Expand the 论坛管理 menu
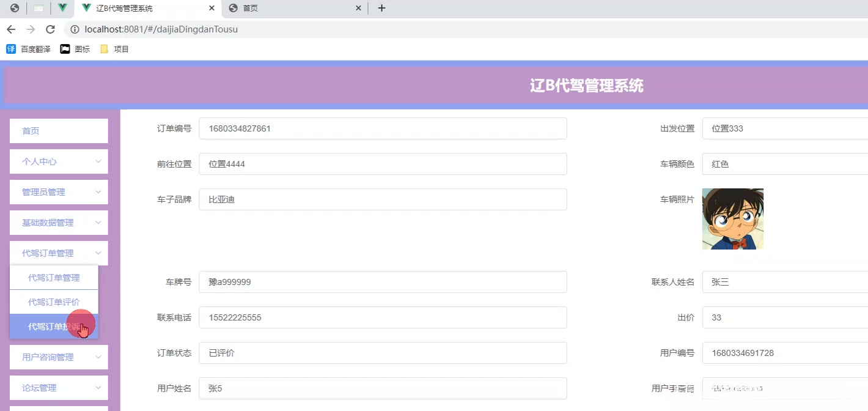This screenshot has width=868, height=411. [x=59, y=388]
